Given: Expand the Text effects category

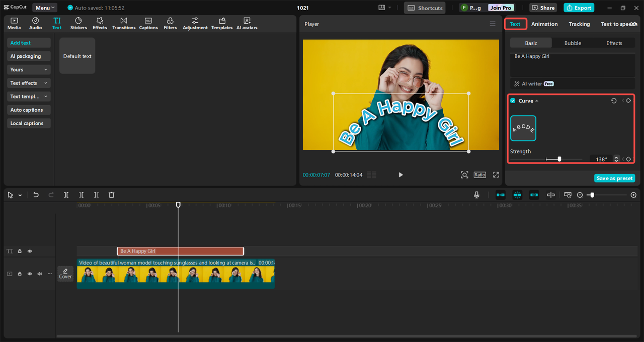Looking at the screenshot, I should pos(29,83).
